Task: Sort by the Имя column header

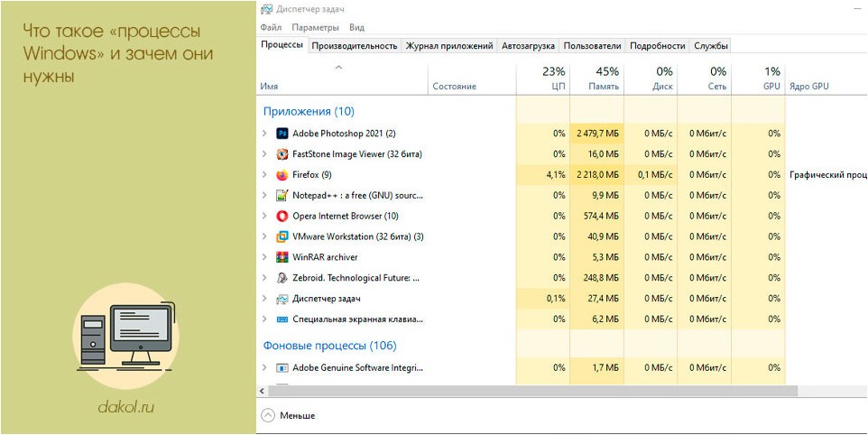Action: coord(343,79)
